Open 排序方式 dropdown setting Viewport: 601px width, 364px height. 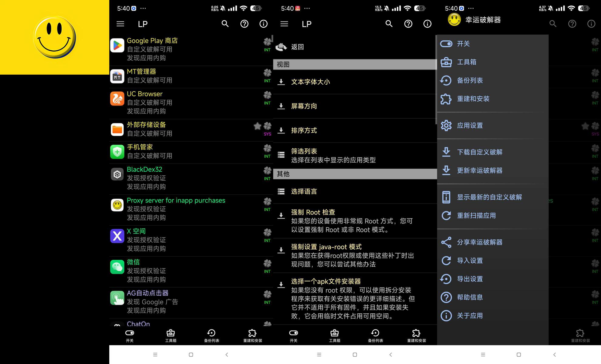[x=355, y=130]
